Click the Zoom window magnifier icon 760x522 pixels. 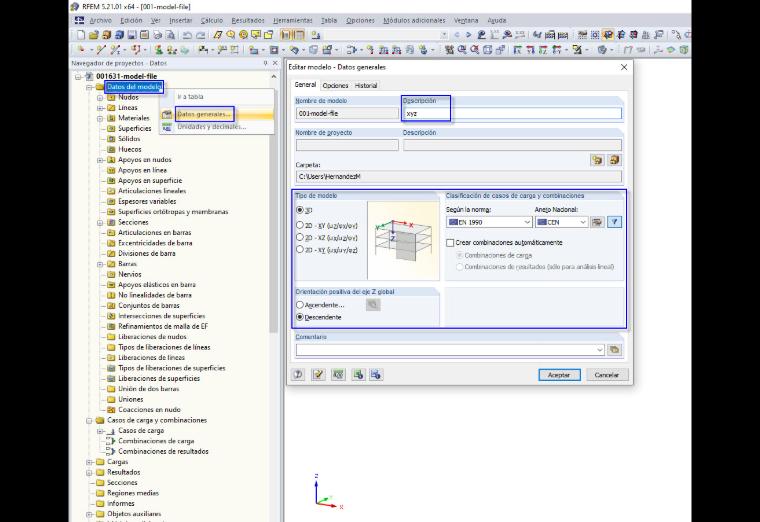click(x=462, y=49)
